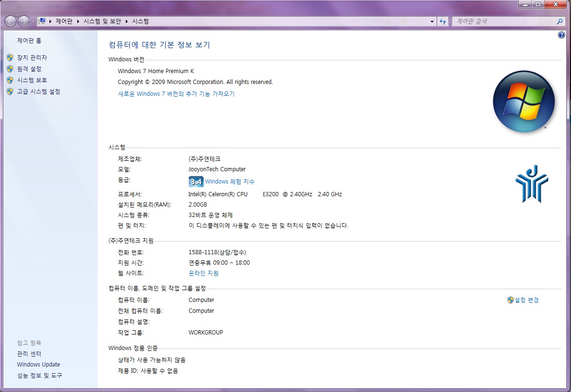Click the refresh button beside address bar
Viewport: 571px width, 392px height.
(x=443, y=21)
